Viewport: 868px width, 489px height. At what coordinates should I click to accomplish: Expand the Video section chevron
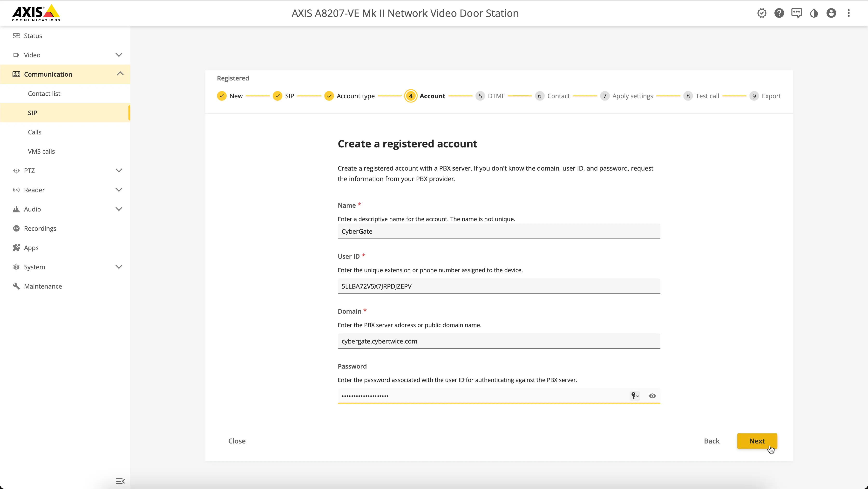119,55
